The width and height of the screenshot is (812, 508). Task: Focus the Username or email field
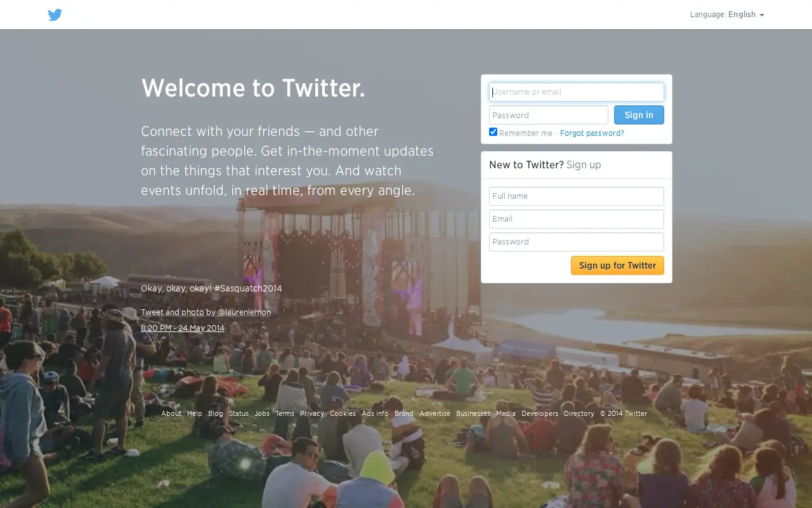(x=577, y=92)
